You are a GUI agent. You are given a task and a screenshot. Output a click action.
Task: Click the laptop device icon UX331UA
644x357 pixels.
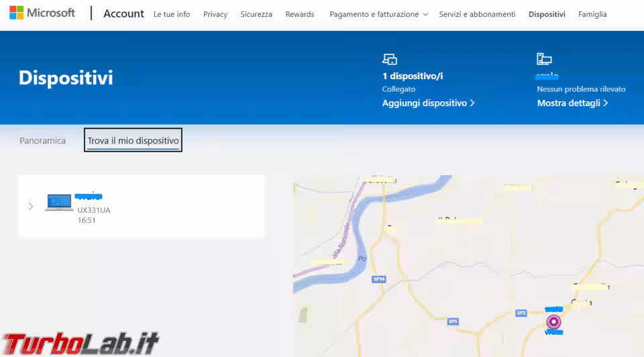[x=59, y=203]
